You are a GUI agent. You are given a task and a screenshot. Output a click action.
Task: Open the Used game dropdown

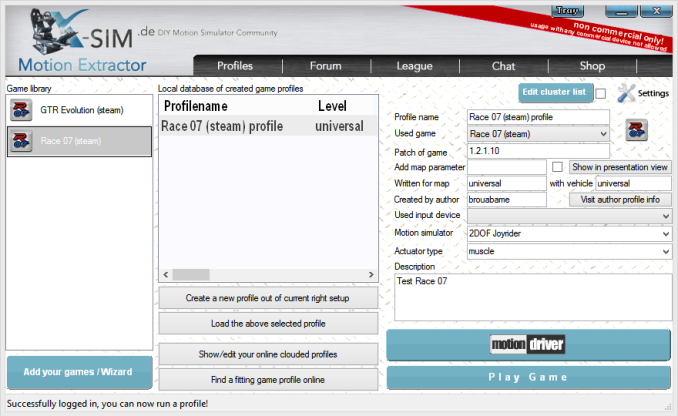(538, 134)
